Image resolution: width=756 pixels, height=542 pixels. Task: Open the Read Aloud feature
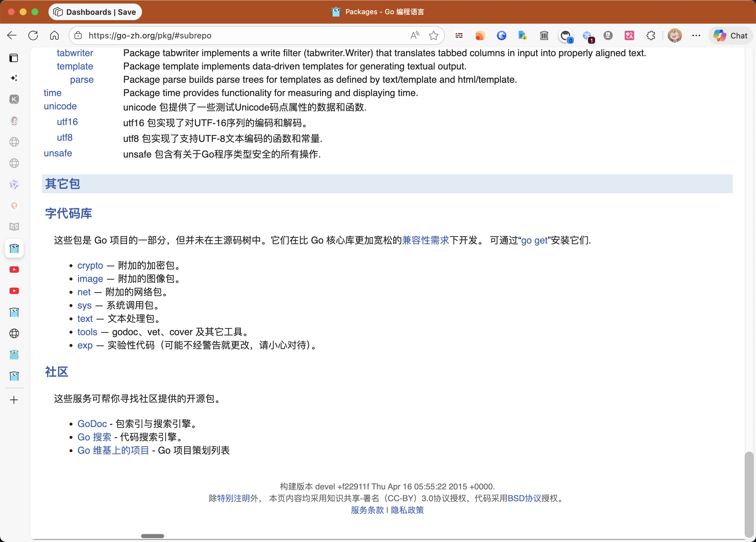(415, 35)
